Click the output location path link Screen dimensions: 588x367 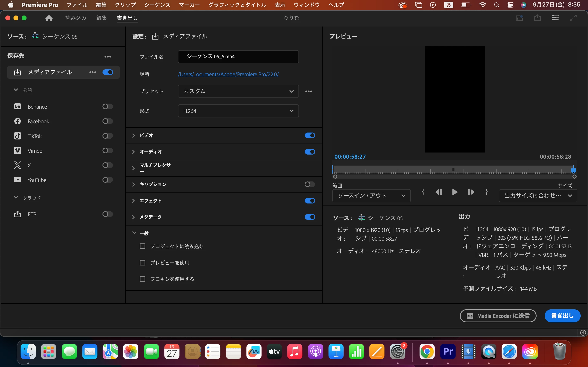pyautogui.click(x=228, y=74)
